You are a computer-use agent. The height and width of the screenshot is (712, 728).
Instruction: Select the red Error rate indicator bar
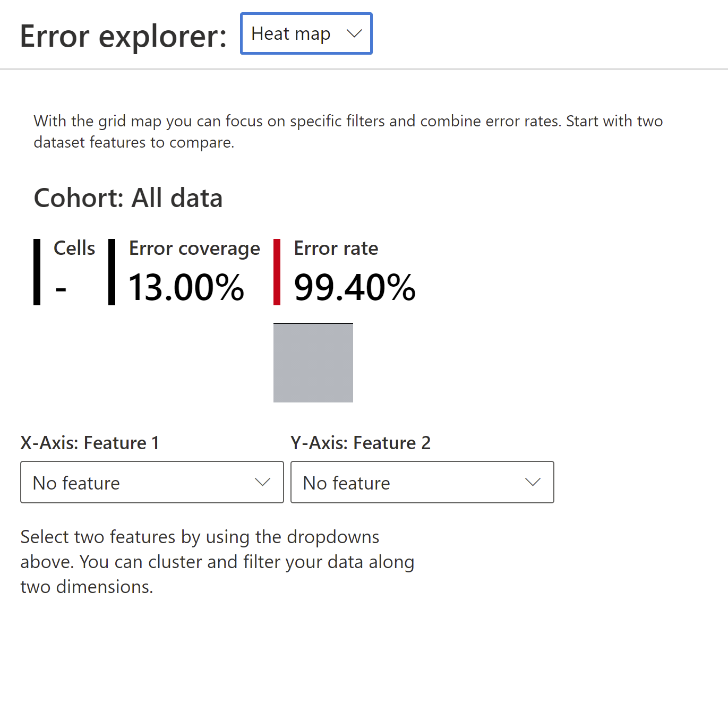click(277, 272)
